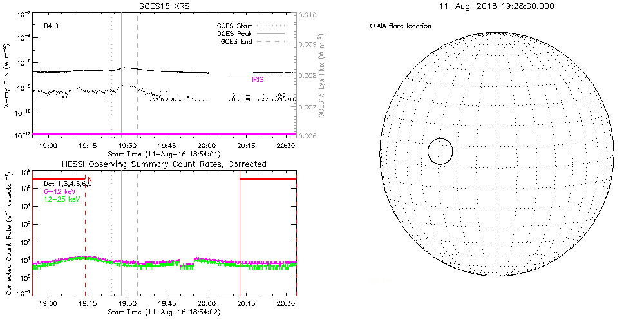Click the red N marker in the HESSI plot
The width and height of the screenshot is (644, 322).
coord(90,179)
